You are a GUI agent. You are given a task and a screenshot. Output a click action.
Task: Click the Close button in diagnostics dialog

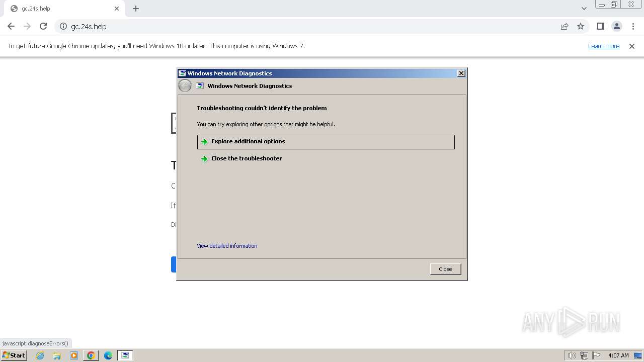[x=445, y=269]
